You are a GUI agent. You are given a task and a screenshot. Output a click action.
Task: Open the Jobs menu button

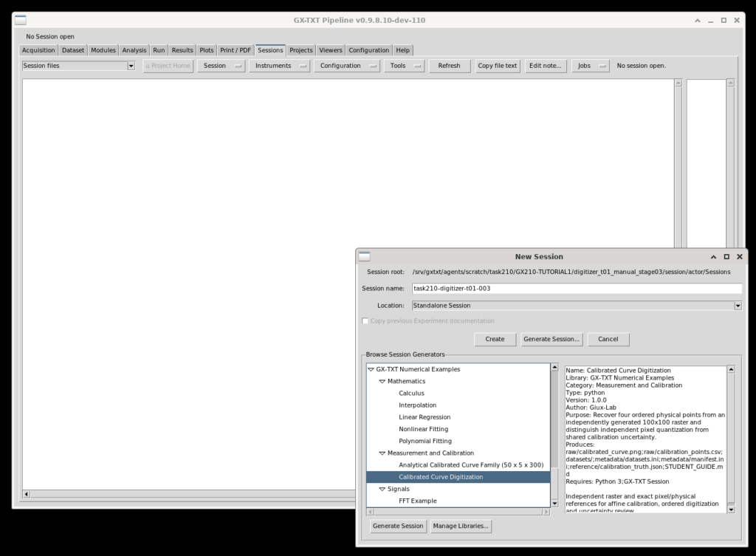pos(590,66)
